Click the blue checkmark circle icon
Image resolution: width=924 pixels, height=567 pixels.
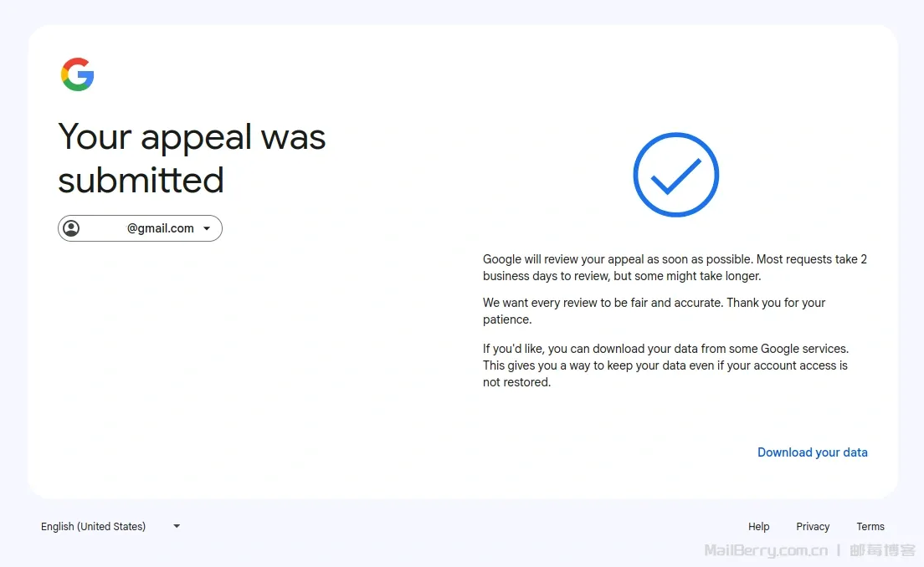[x=675, y=175]
